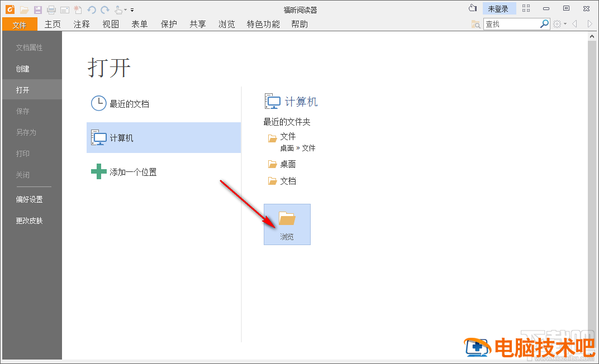This screenshot has height=364, width=599.
Task: Switch to the 浏览 ribbon tab
Action: 226,25
